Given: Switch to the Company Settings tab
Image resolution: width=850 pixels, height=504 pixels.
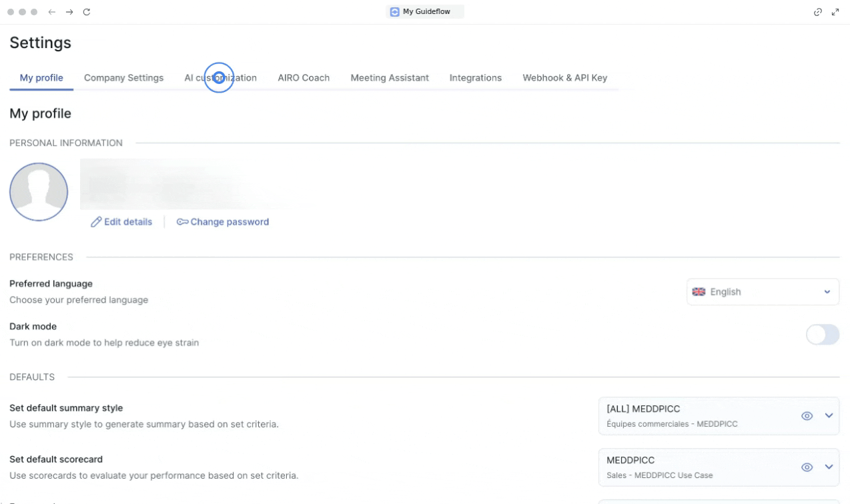Looking at the screenshot, I should tap(123, 78).
